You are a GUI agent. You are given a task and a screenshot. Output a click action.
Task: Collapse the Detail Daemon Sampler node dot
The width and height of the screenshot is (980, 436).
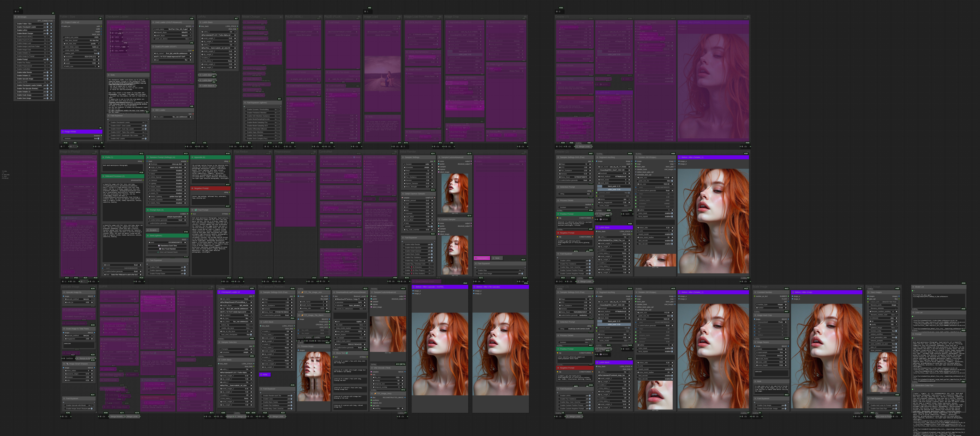(403, 194)
